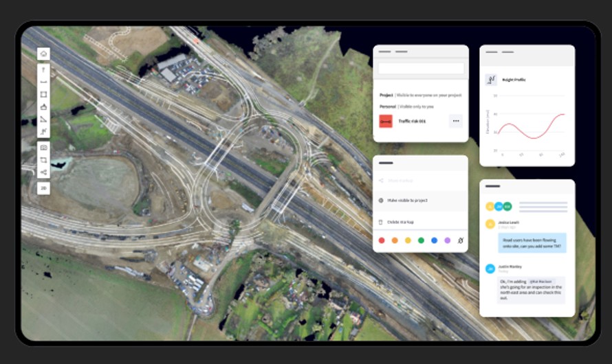
Task: Select the no-color option icon
Action: [x=460, y=240]
